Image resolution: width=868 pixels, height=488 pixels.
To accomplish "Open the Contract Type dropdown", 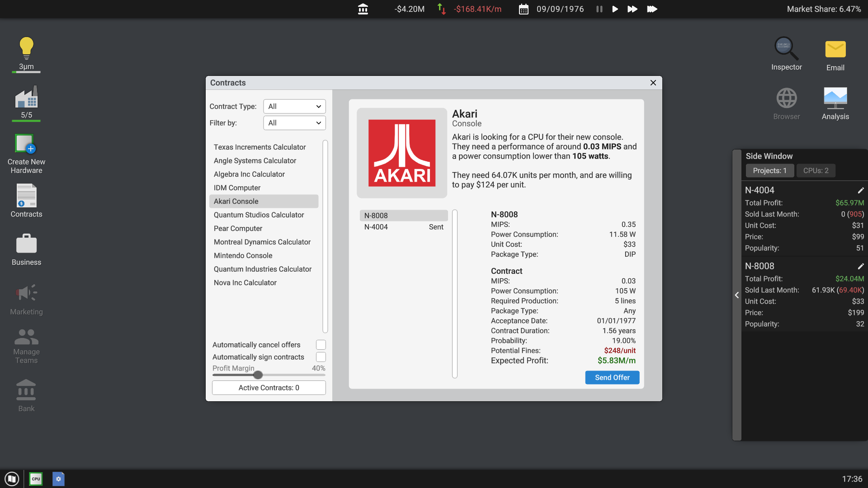I will [294, 107].
